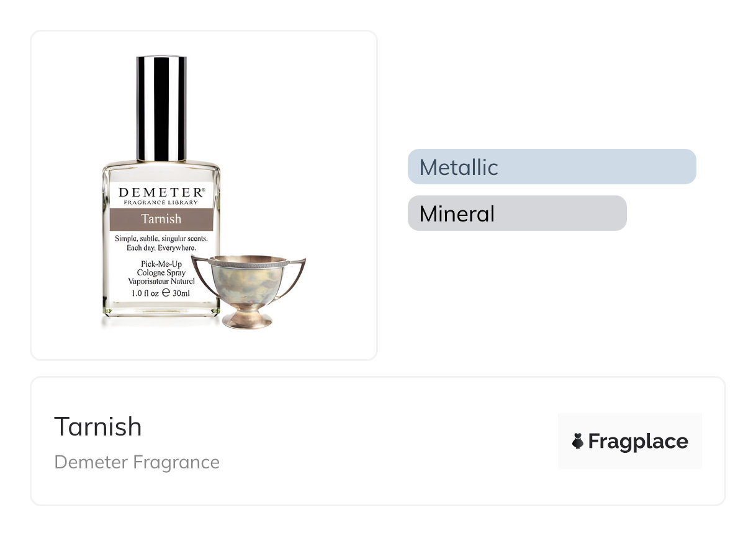
Task: Click the striped chrome bottle cap
Action: point(161,108)
